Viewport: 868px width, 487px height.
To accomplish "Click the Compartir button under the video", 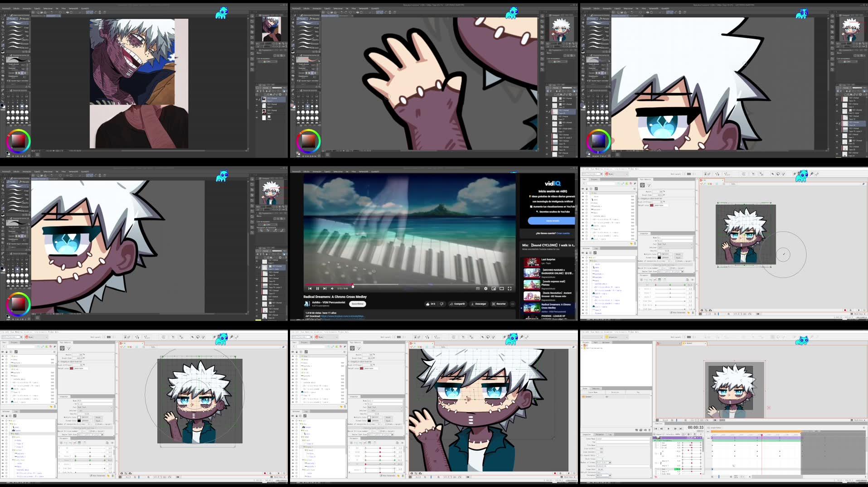I will click(x=457, y=304).
